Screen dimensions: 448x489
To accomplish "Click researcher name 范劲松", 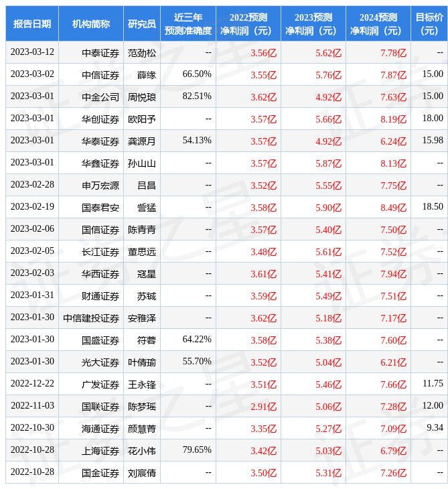I will point(142,53).
